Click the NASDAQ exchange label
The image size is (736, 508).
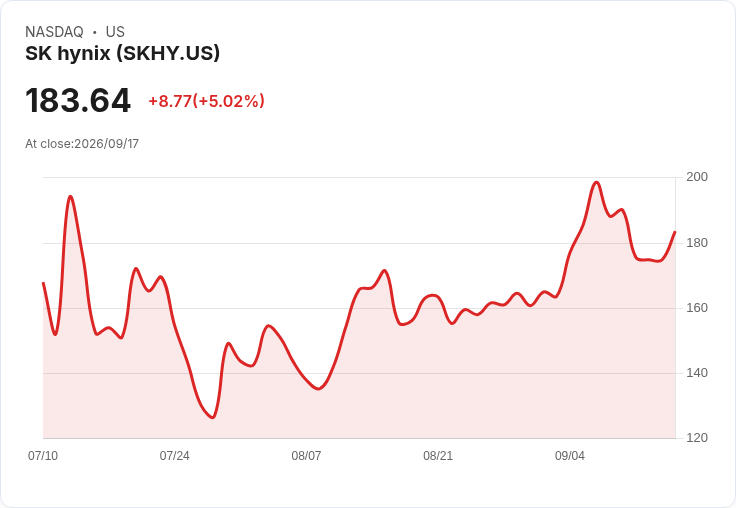pyautogui.click(x=54, y=32)
